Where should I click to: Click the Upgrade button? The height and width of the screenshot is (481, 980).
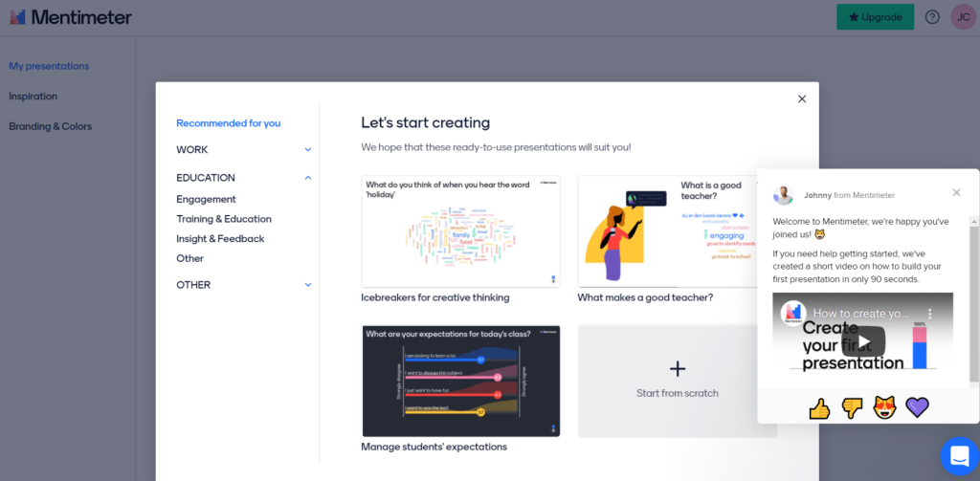click(875, 17)
